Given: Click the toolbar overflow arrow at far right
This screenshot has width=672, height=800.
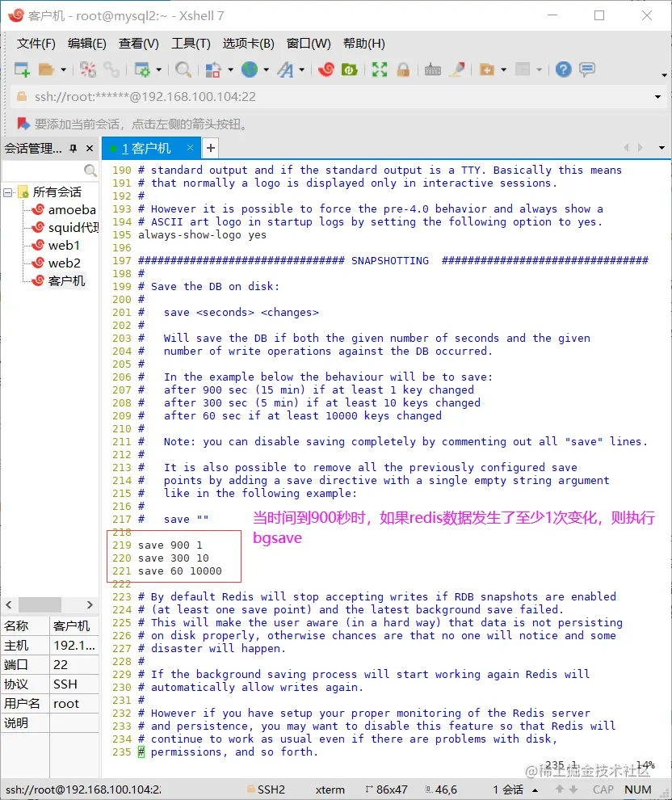Looking at the screenshot, I should pos(664,75).
